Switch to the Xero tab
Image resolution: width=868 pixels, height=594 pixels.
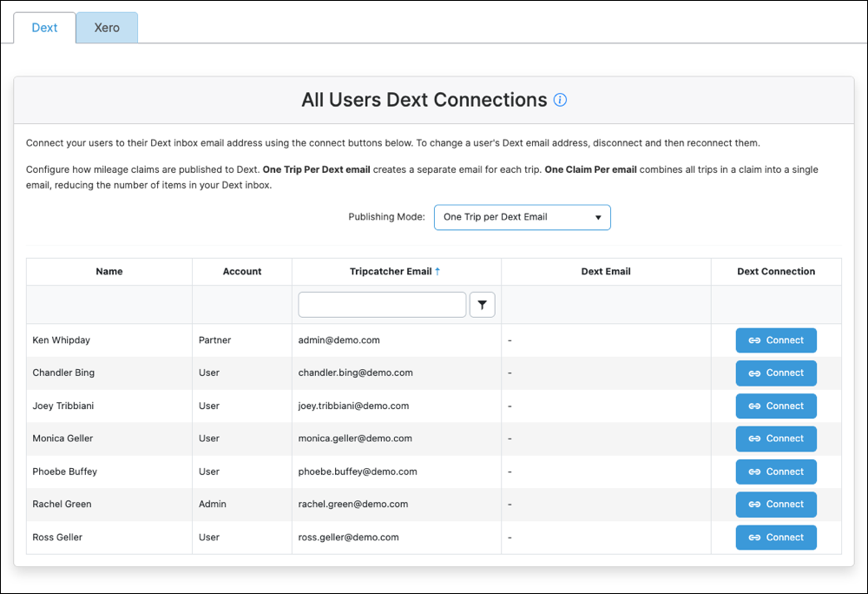pos(107,28)
